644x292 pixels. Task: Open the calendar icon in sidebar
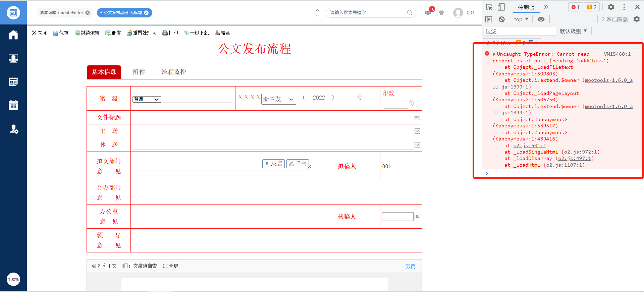click(x=13, y=105)
